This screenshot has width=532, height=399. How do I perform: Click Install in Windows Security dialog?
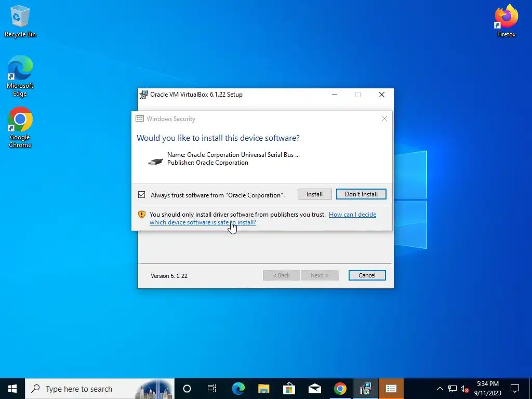click(x=314, y=194)
